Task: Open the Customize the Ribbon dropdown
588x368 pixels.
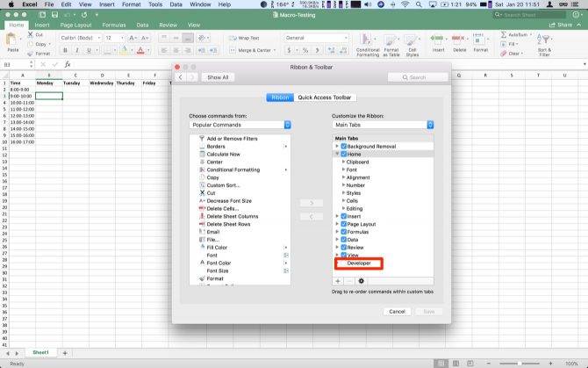Action: (383, 125)
